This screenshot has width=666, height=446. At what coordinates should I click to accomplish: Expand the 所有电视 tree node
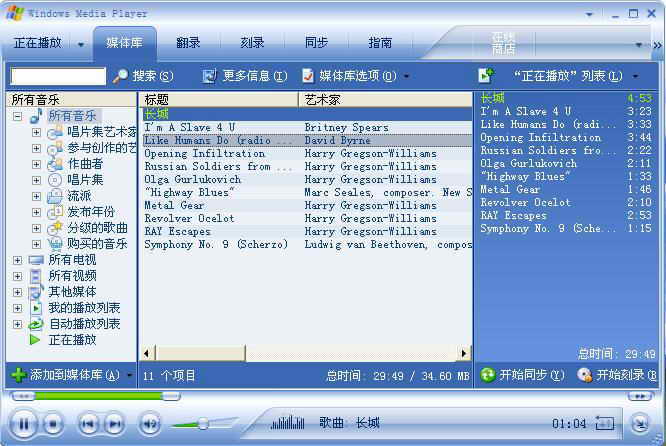click(x=18, y=260)
